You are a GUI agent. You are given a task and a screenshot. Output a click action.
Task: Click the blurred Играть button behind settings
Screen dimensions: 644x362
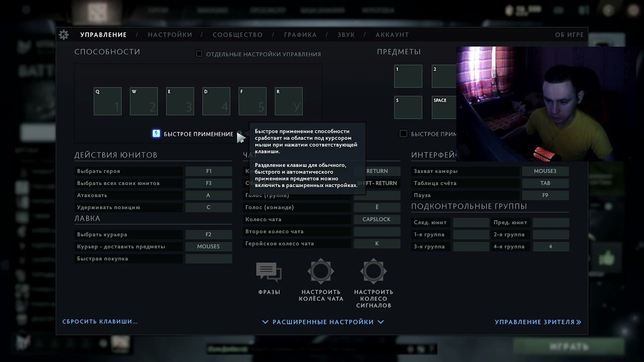(569, 347)
